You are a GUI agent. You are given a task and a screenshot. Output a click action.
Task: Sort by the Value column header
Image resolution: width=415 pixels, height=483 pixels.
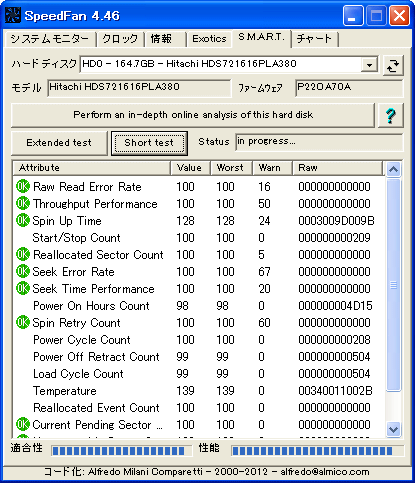tap(190, 168)
